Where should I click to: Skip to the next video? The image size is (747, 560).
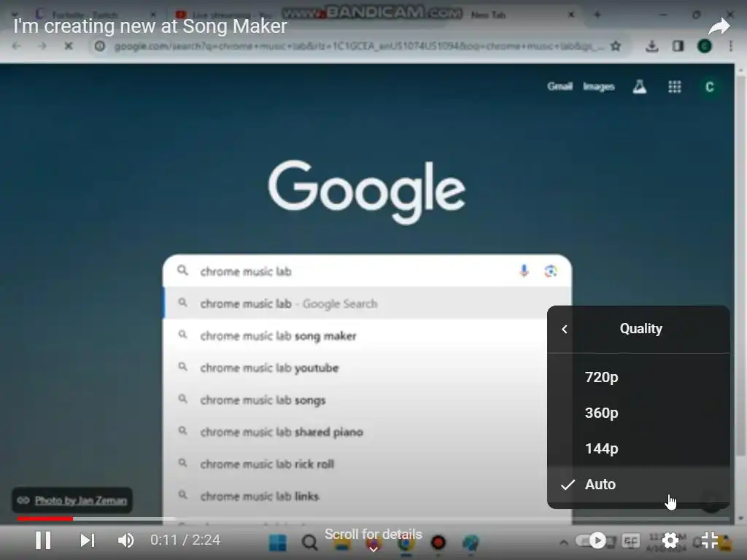88,540
